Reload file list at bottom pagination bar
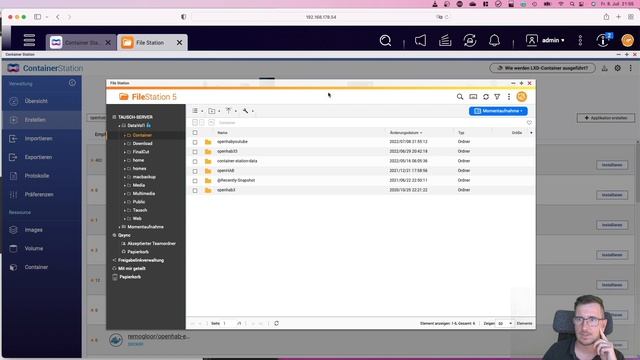 276,323
